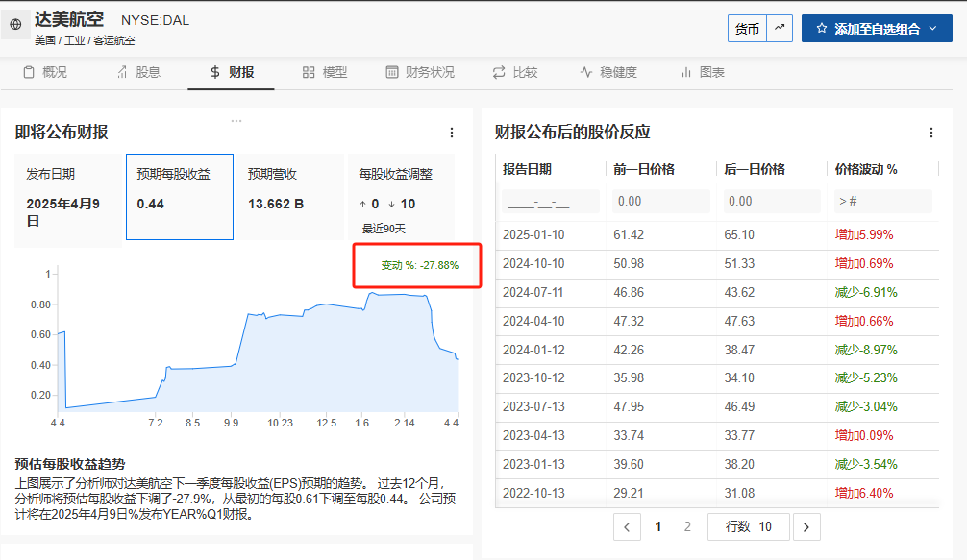Click the 报告日期 date filter field
The height and width of the screenshot is (560, 967).
tap(551, 202)
